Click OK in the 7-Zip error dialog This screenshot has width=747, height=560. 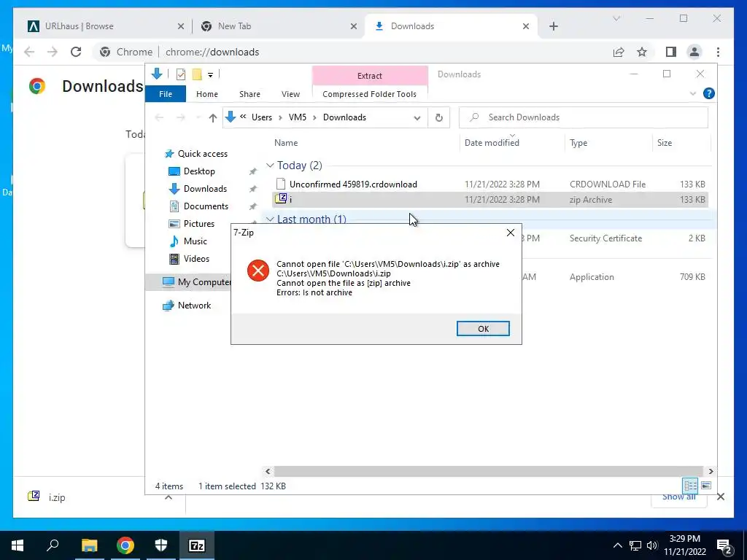tap(483, 329)
